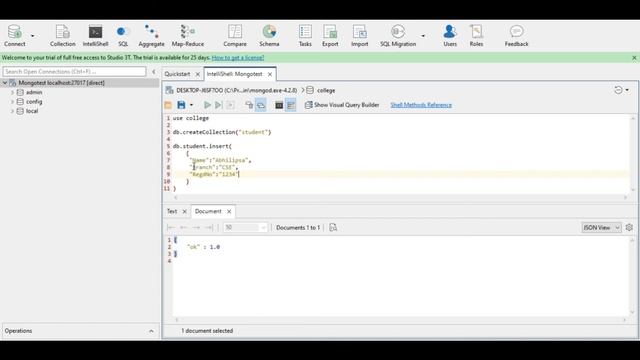Image resolution: width=640 pixels, height=360 pixels.
Task: Click the editor horizontal scrollbar
Action: [x=400, y=198]
